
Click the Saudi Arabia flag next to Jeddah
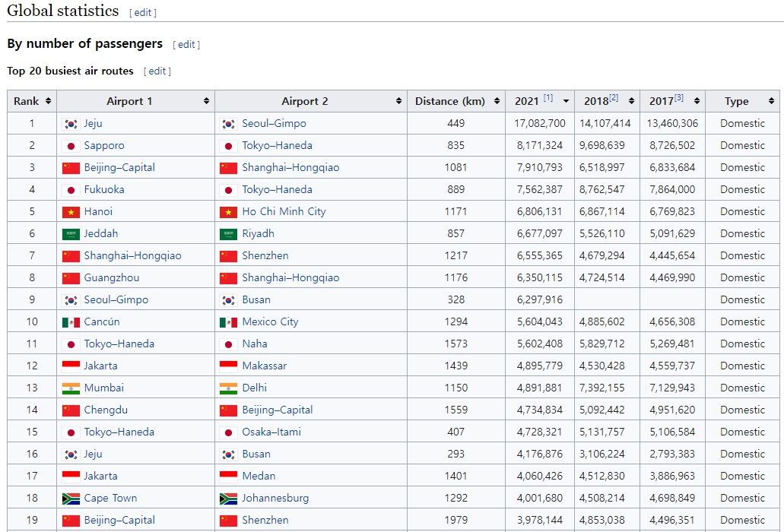71,234
